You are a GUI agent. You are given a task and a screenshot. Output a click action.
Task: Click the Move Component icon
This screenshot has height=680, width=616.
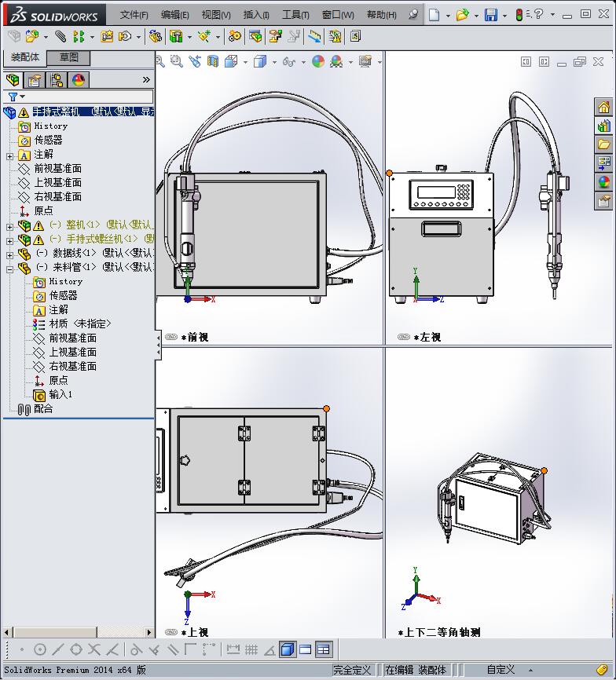(125, 36)
